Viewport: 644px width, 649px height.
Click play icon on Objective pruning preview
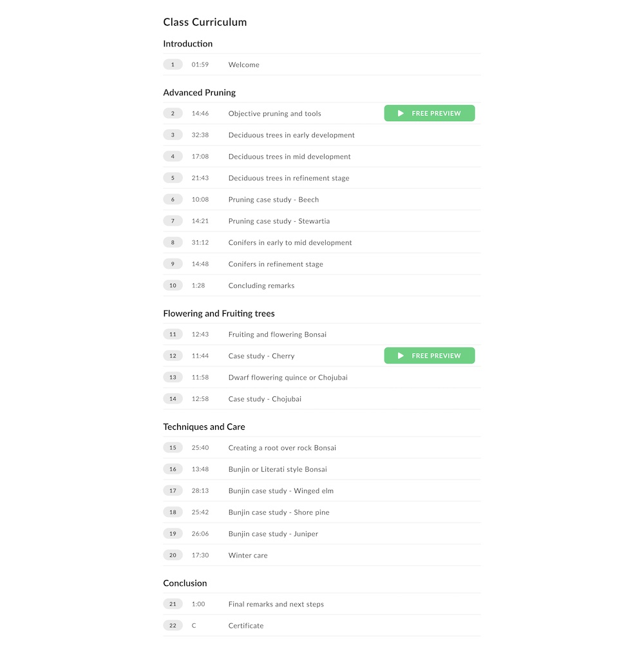click(x=401, y=113)
